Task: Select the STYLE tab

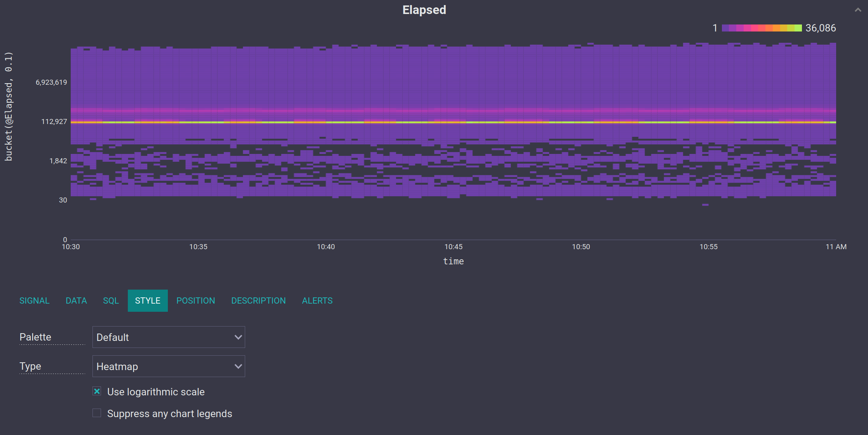Action: tap(148, 300)
